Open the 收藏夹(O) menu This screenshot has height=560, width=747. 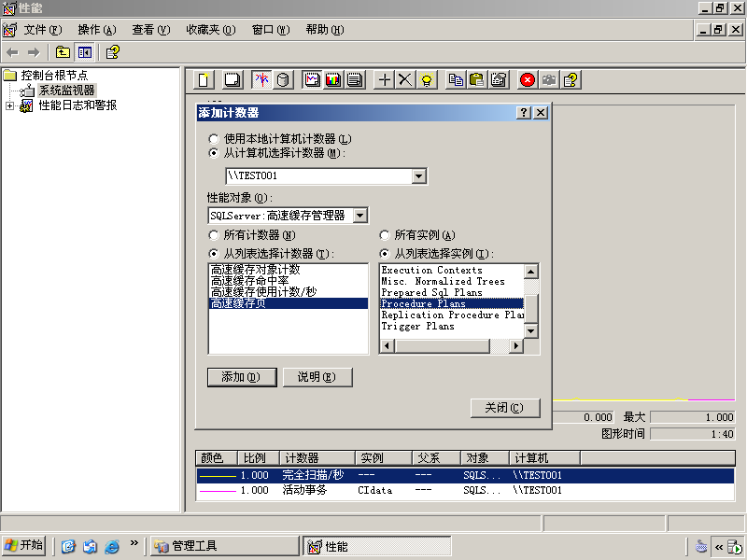211,30
